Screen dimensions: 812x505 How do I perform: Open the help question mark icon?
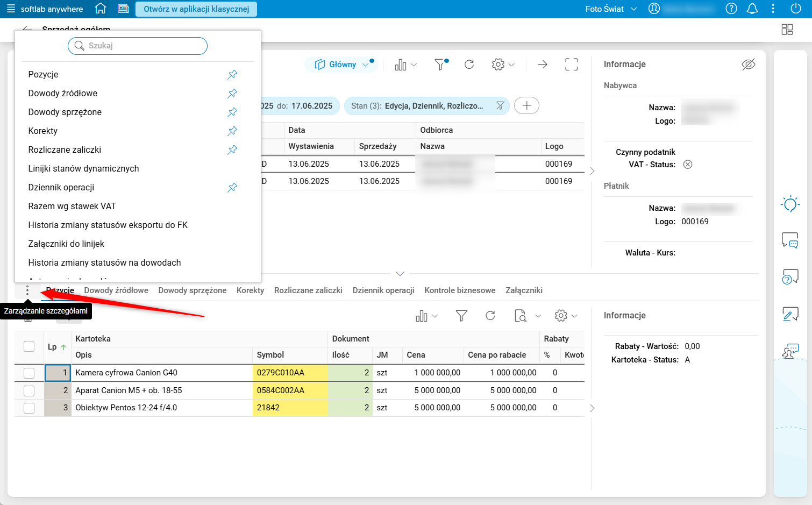point(731,9)
